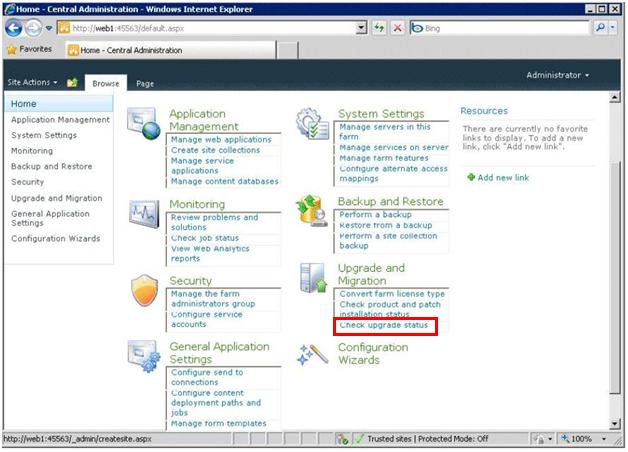Open General Application Settings in left navigation
628x452 pixels.
(x=50, y=219)
